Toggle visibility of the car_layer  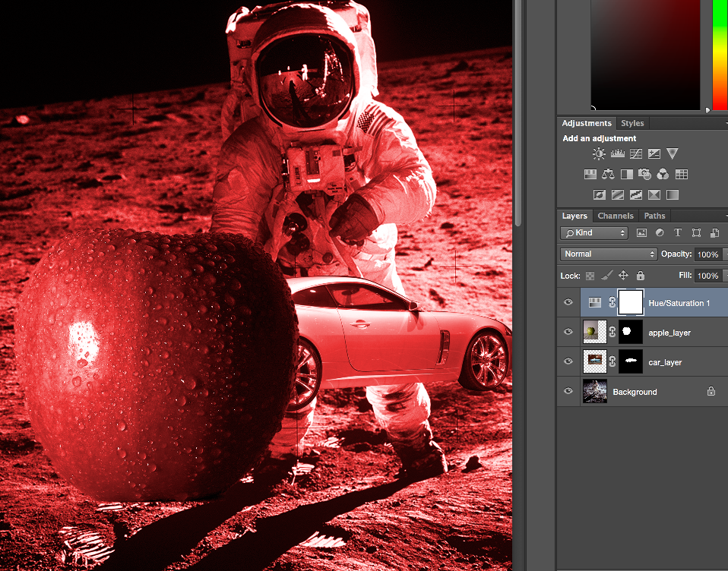[x=568, y=362]
